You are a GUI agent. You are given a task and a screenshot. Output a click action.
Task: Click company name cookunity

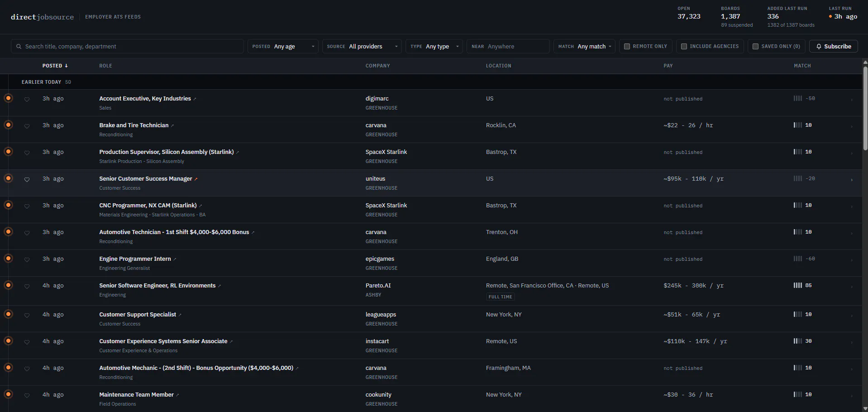click(378, 394)
